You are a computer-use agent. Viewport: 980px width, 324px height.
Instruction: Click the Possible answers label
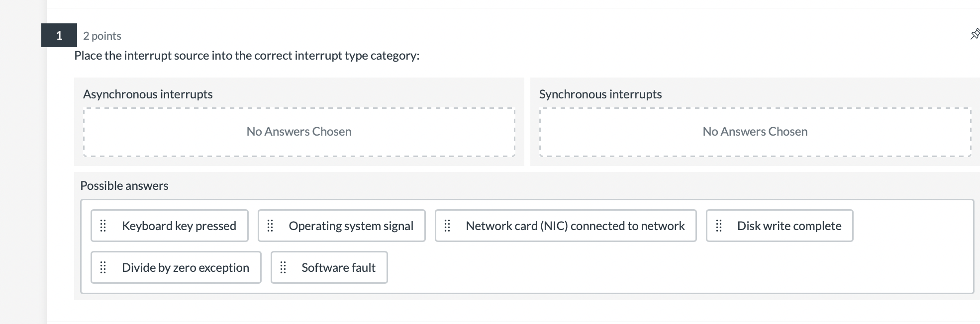pyautogui.click(x=124, y=186)
